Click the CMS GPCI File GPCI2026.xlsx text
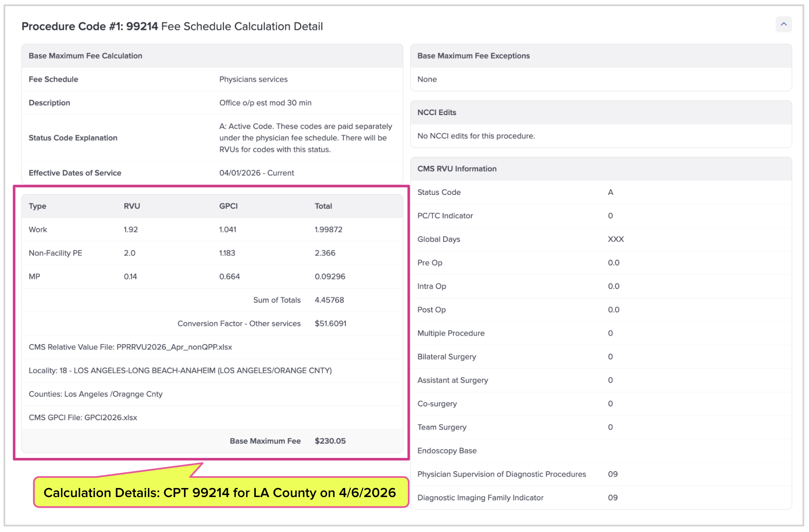 tap(110, 418)
